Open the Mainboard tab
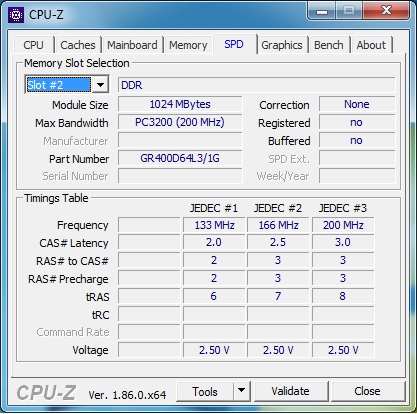 pyautogui.click(x=132, y=45)
